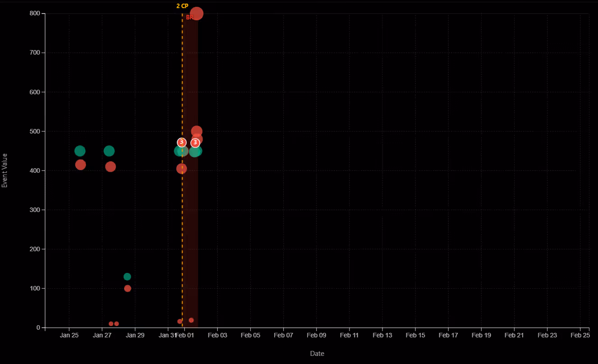
Task: Click the red BR annotation label
Action: click(x=189, y=18)
